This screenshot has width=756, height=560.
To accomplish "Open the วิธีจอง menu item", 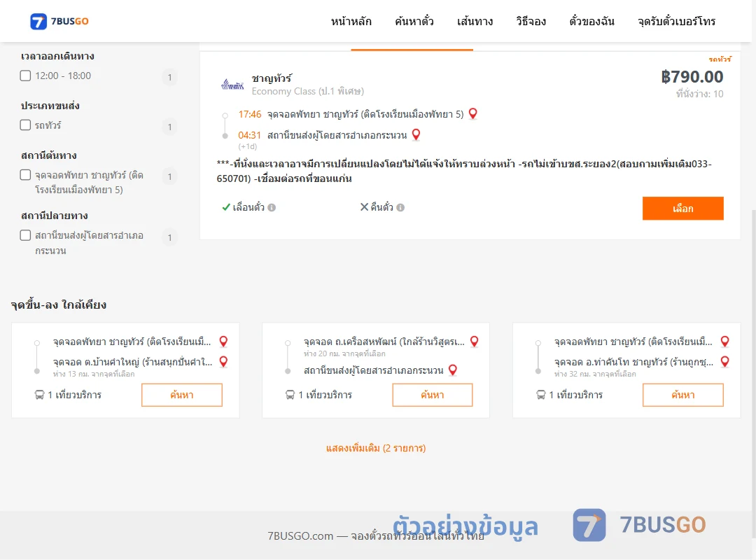I will tap(531, 21).
